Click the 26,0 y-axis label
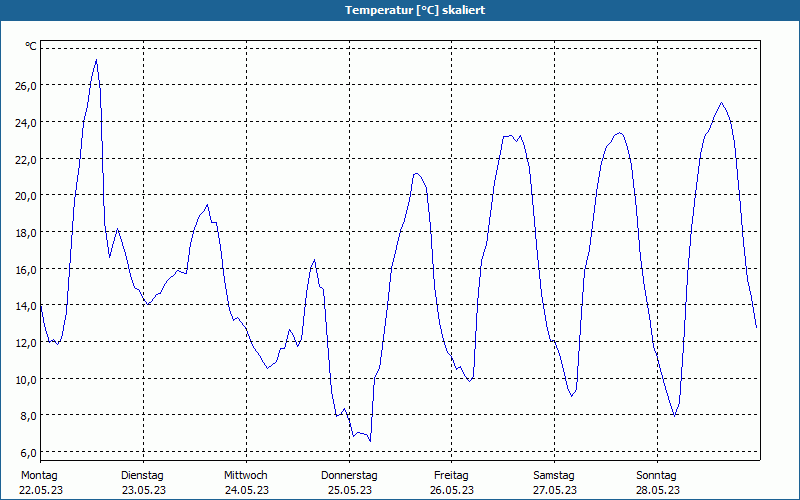The image size is (800, 500). (26, 86)
